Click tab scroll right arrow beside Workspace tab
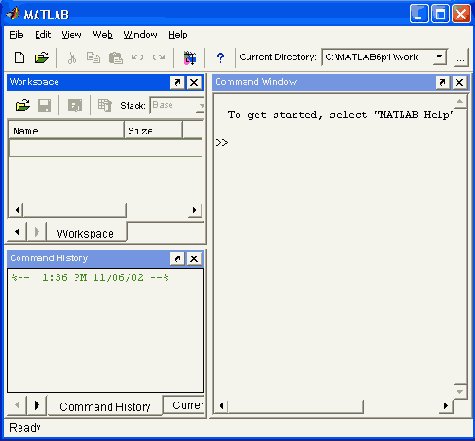This screenshot has width=475, height=441. pyautogui.click(x=37, y=232)
